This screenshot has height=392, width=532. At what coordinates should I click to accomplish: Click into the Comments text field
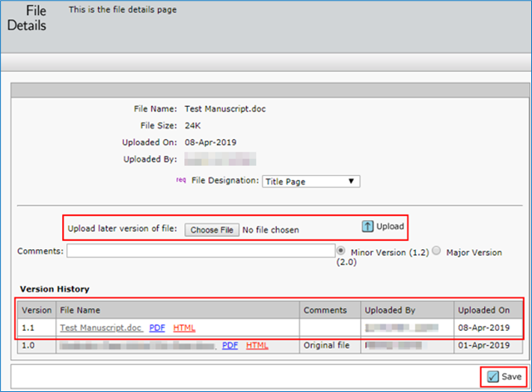[x=200, y=251]
